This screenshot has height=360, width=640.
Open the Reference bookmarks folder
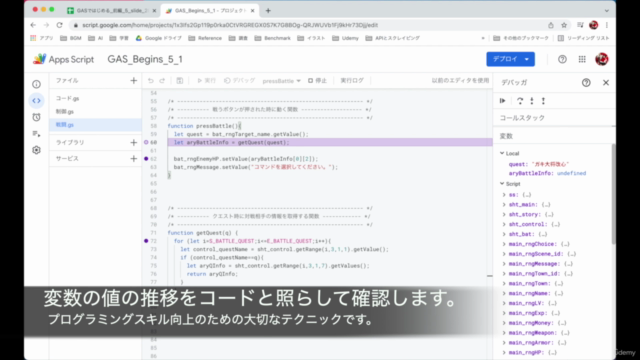(x=205, y=38)
